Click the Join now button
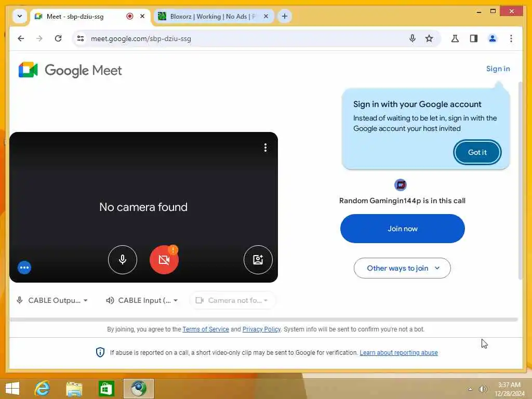This screenshot has width=532, height=399. (x=403, y=229)
